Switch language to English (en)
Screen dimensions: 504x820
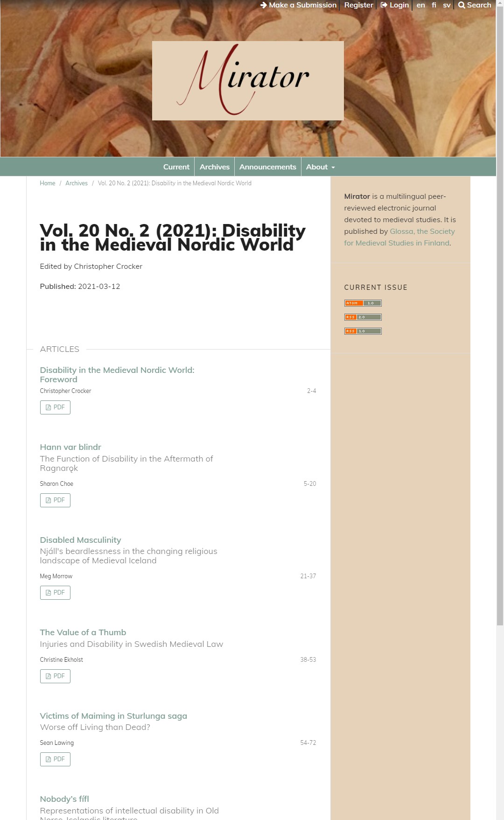pos(420,5)
